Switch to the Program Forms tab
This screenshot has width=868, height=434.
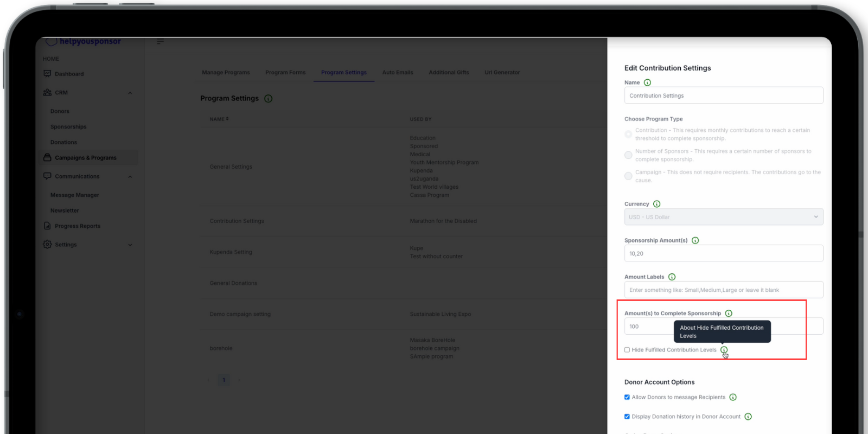285,72
